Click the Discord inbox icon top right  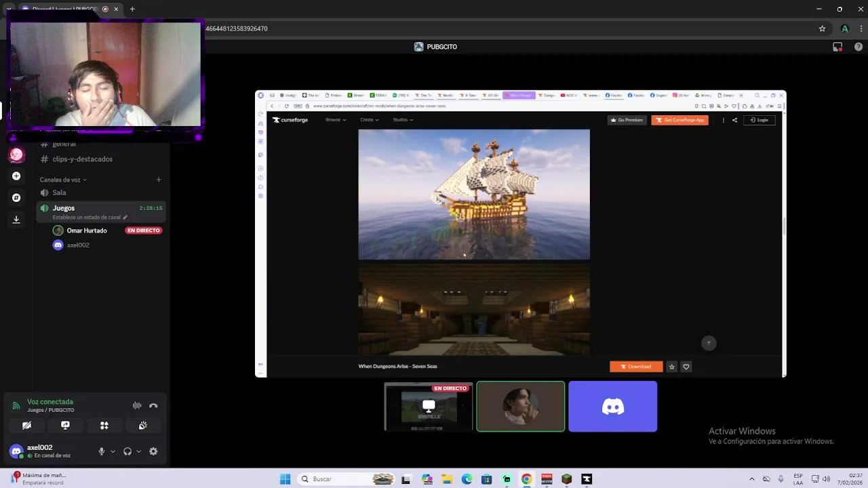click(x=837, y=47)
